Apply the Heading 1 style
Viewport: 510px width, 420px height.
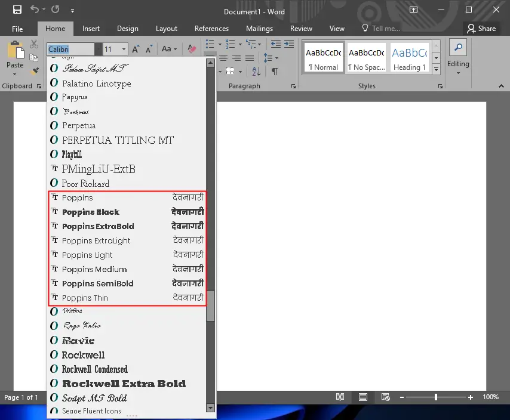coord(410,57)
